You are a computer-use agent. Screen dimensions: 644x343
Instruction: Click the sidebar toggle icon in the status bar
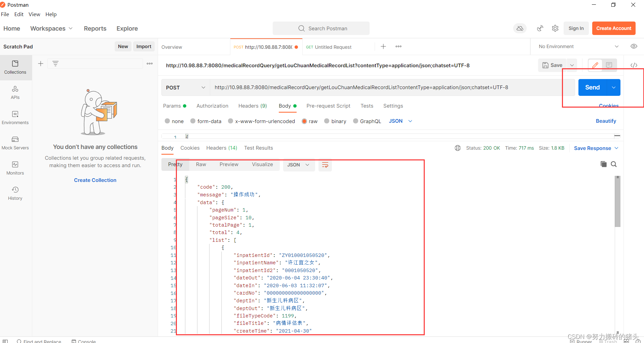click(5, 341)
